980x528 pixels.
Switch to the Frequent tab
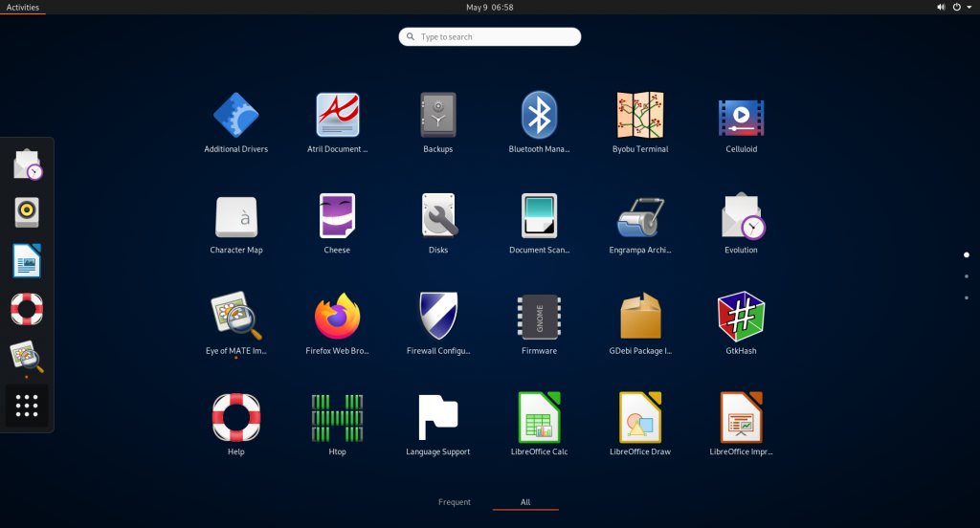point(455,502)
